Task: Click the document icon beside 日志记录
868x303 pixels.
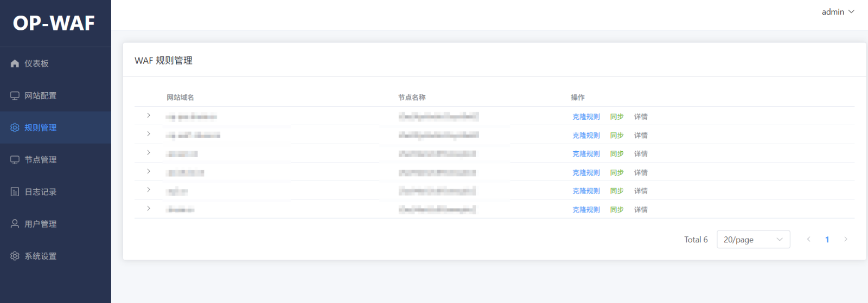Action: 15,192
